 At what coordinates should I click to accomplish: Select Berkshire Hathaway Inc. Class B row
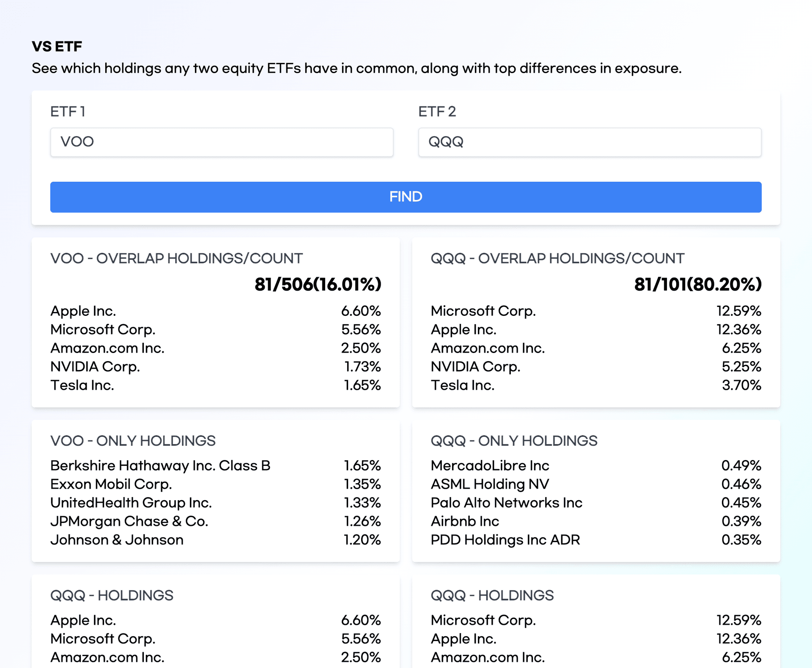point(216,465)
